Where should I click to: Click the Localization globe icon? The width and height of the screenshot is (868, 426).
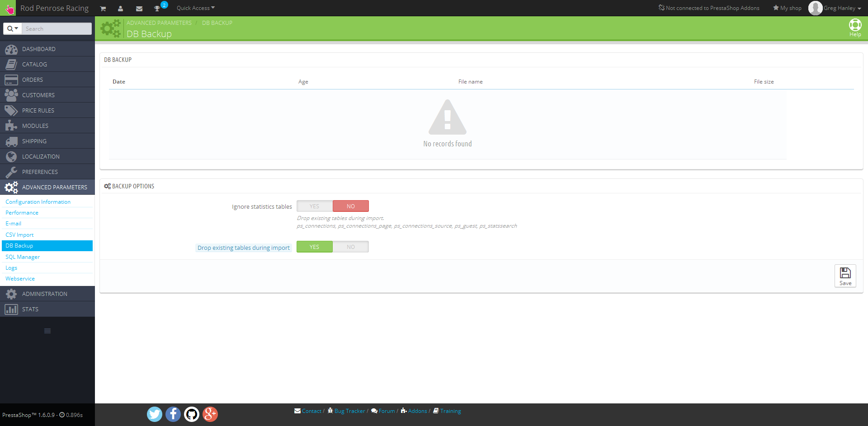tap(11, 157)
